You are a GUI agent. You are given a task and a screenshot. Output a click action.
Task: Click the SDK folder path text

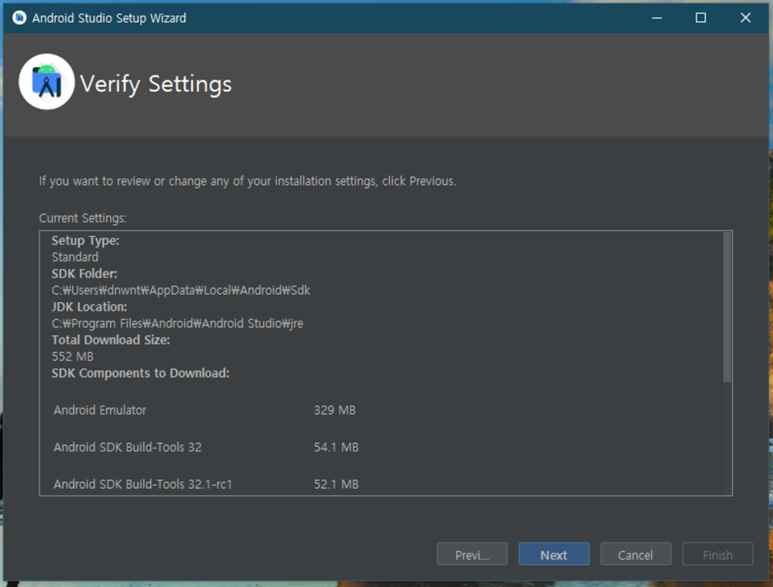point(181,290)
